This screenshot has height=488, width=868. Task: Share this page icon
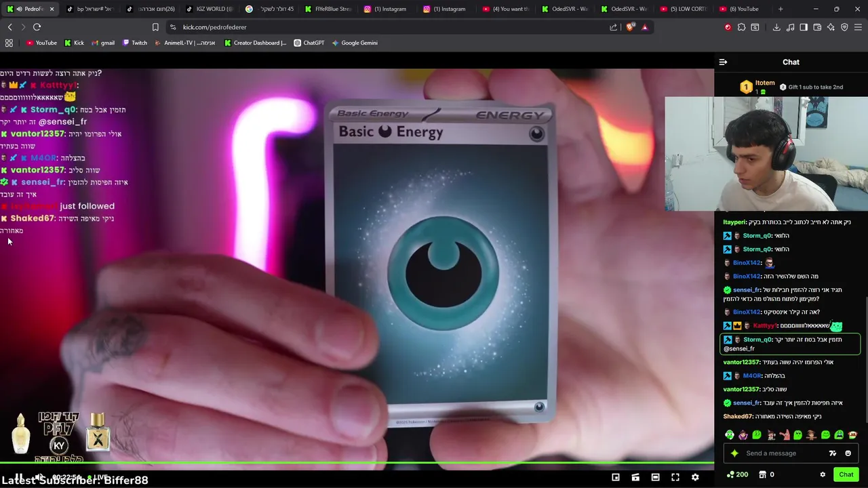tap(613, 27)
